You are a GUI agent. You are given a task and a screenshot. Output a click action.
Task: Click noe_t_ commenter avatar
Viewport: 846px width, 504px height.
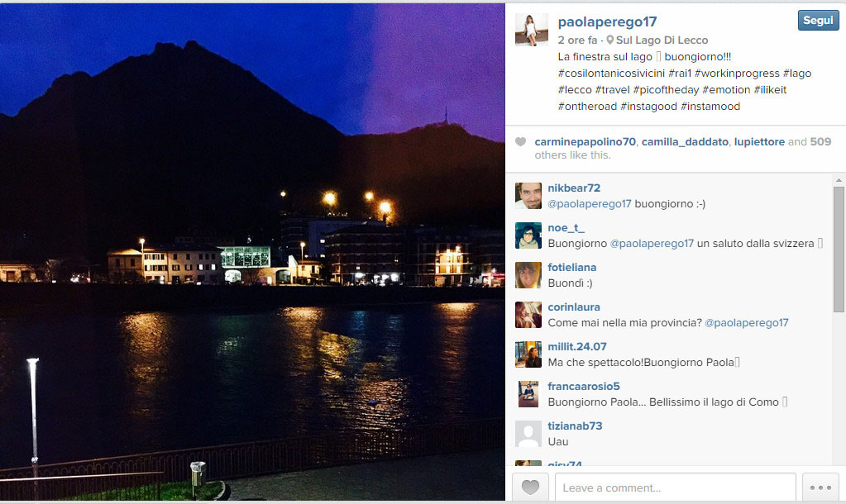pos(528,235)
